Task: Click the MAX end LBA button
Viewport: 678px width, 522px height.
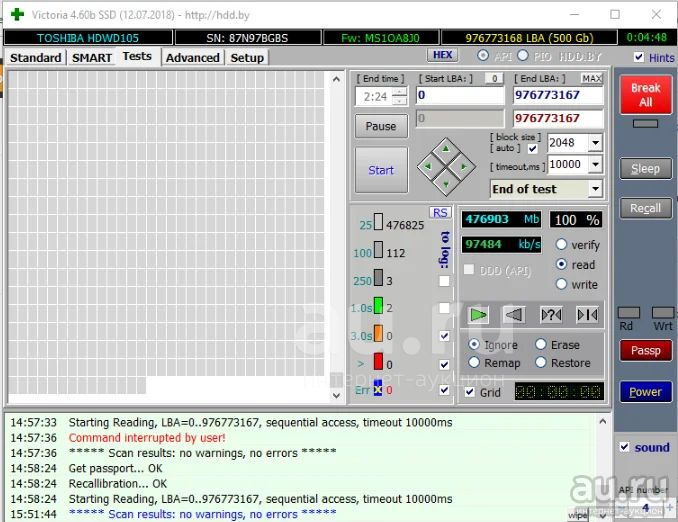Action: pos(592,78)
